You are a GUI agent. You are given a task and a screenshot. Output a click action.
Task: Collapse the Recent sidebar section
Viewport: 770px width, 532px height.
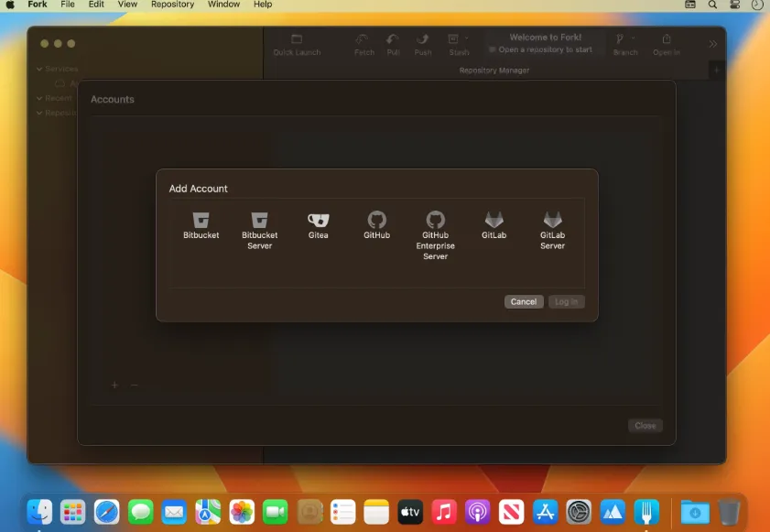(39, 98)
